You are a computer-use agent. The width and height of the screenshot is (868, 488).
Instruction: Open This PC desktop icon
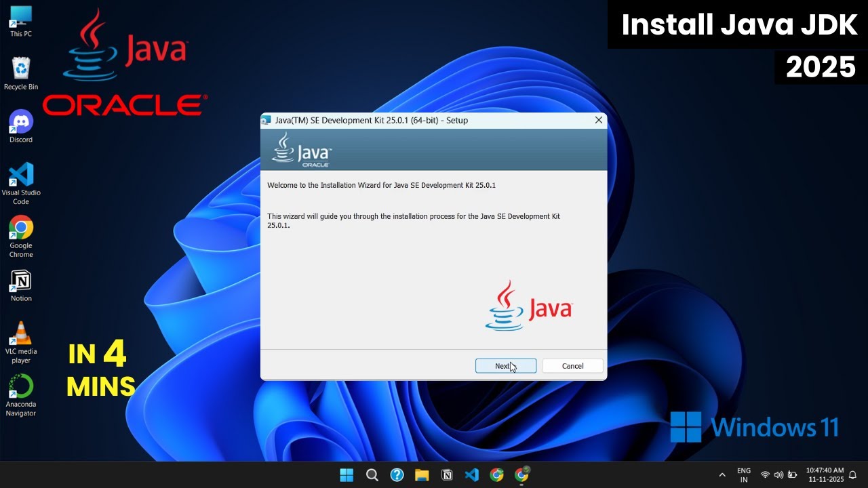click(21, 22)
